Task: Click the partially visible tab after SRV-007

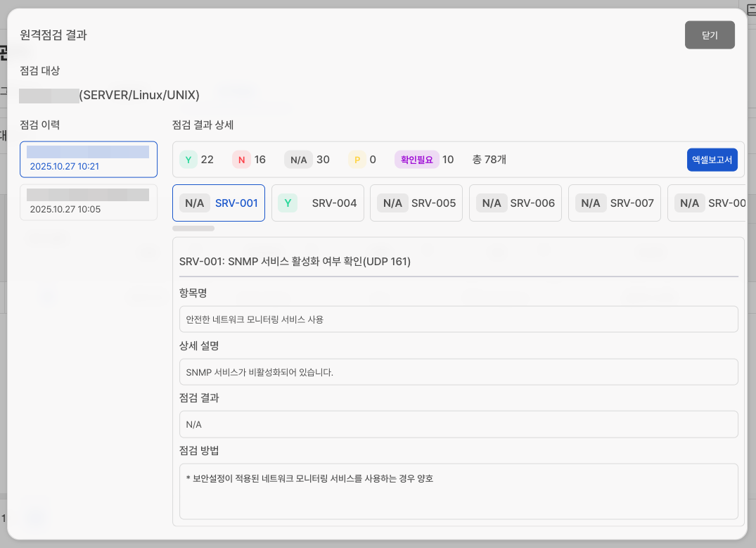Action: coord(706,203)
